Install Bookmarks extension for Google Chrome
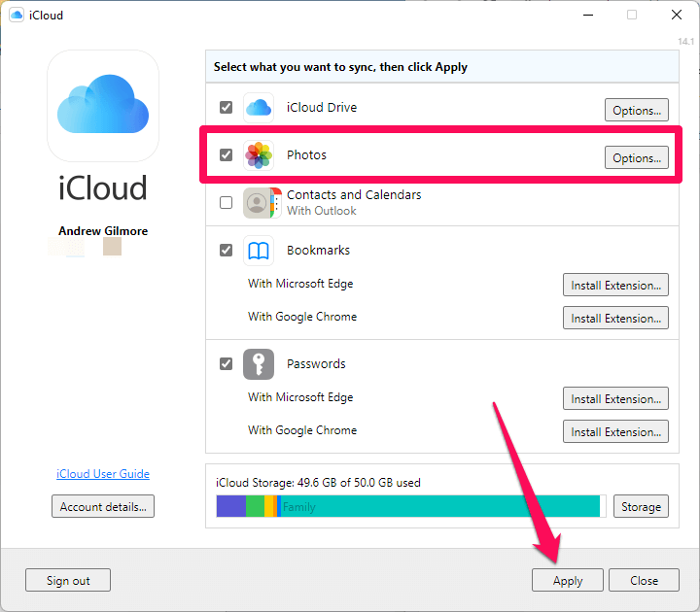 tap(615, 318)
